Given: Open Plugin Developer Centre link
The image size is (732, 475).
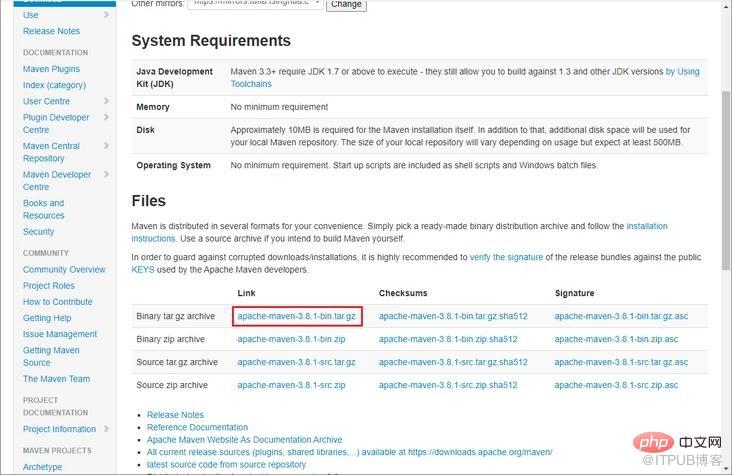Looking at the screenshot, I should point(56,123).
